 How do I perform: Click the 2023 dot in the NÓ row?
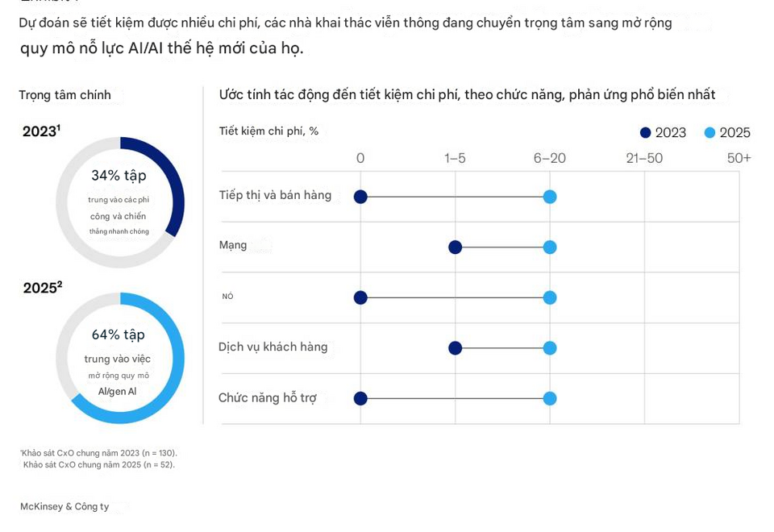(361, 297)
